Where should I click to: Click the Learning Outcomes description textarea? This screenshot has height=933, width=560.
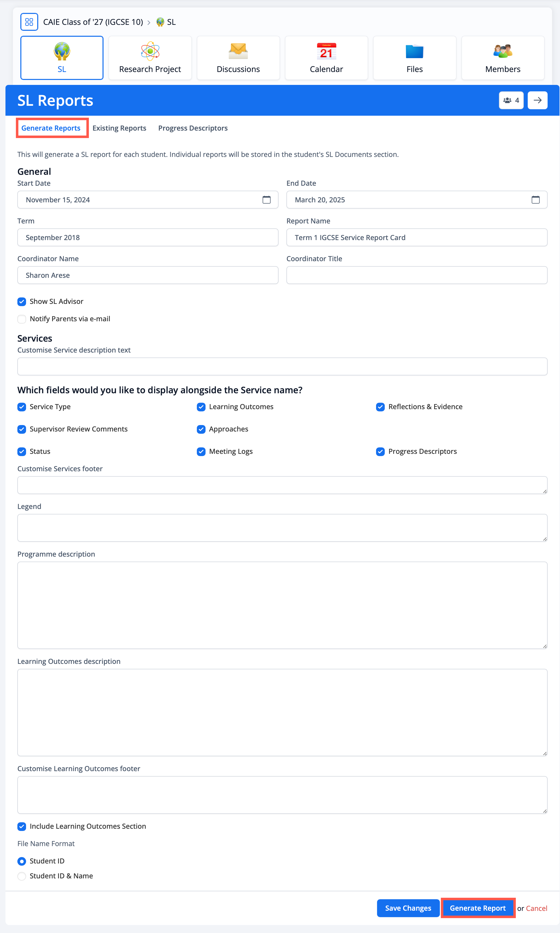click(x=282, y=712)
